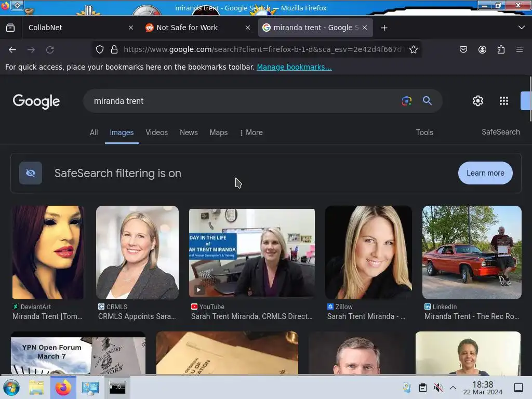532x399 pixels.
Task: View site security padlock info
Action: pos(114,49)
